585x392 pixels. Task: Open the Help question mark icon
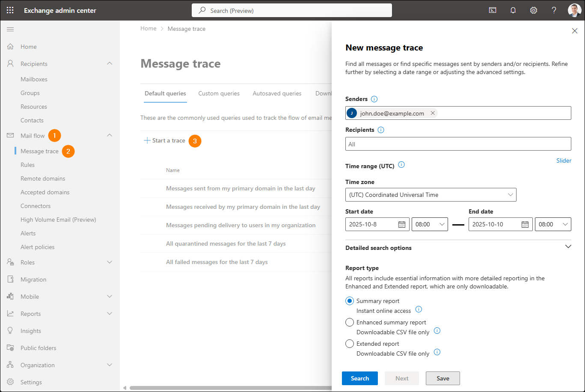click(554, 10)
